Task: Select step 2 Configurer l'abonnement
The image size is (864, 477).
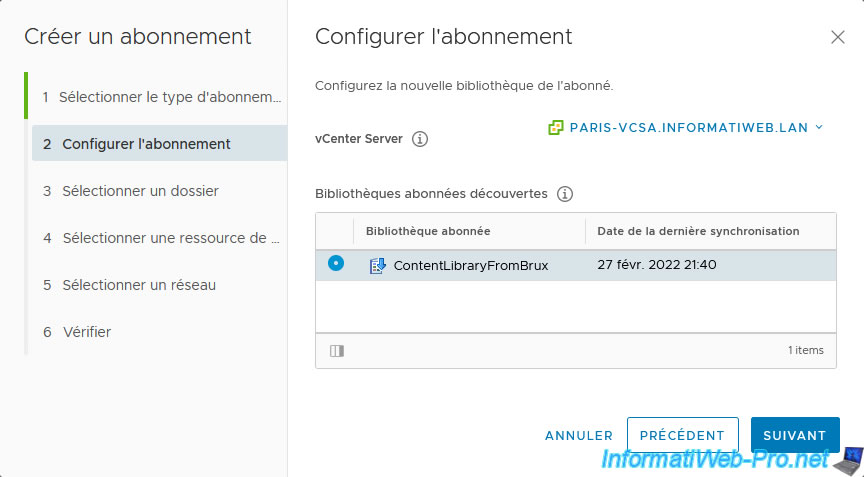Action: point(159,144)
